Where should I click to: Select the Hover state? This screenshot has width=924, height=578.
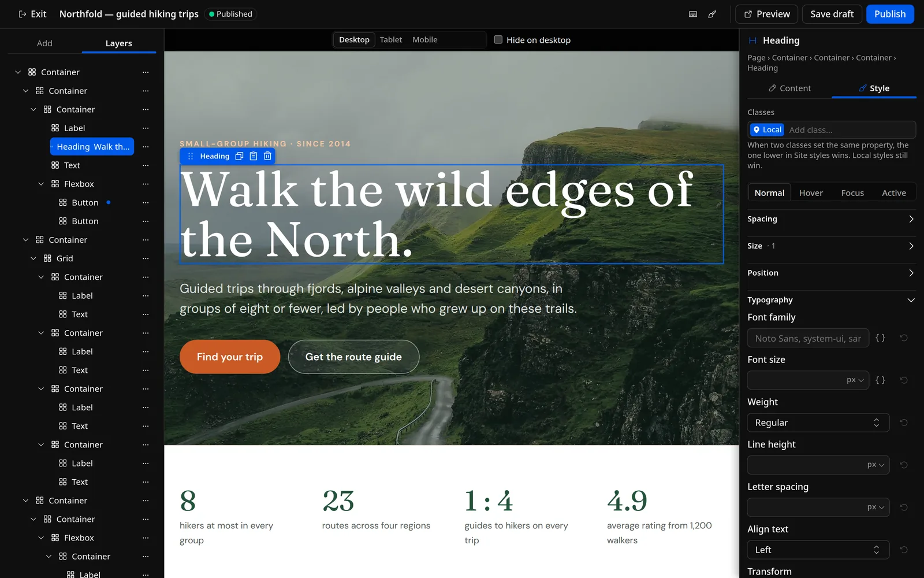[811, 193]
